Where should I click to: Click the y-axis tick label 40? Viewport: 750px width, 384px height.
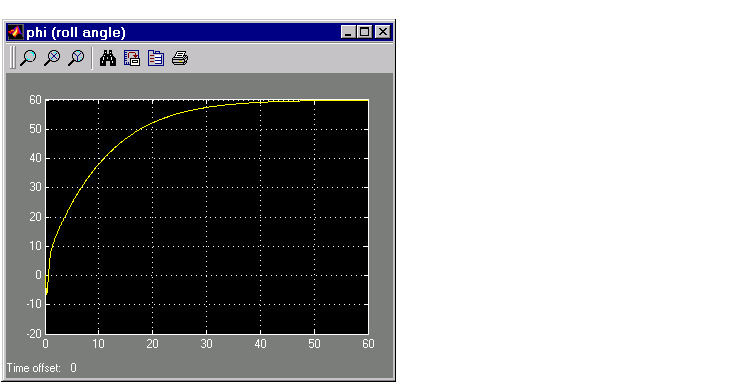pos(35,158)
